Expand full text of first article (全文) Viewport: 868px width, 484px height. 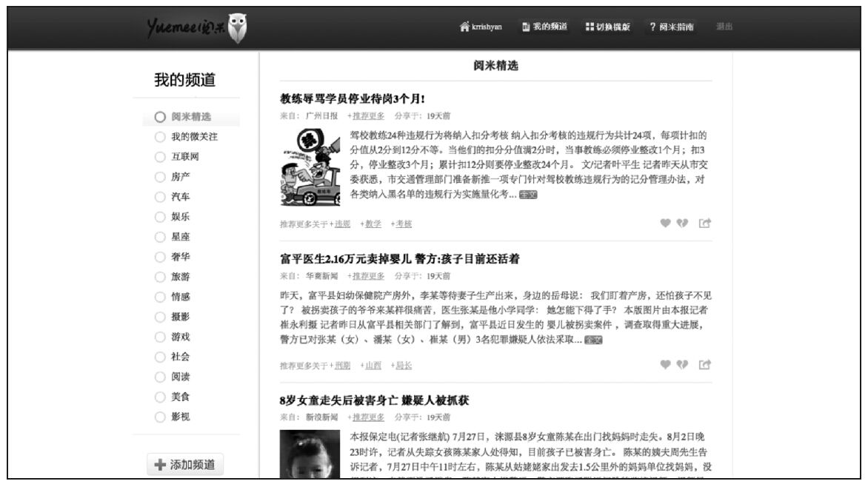[528, 195]
